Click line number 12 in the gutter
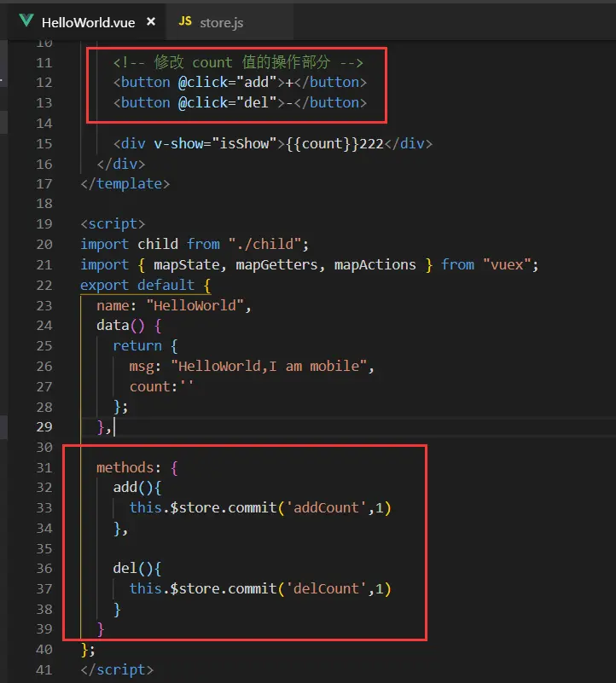 point(44,83)
